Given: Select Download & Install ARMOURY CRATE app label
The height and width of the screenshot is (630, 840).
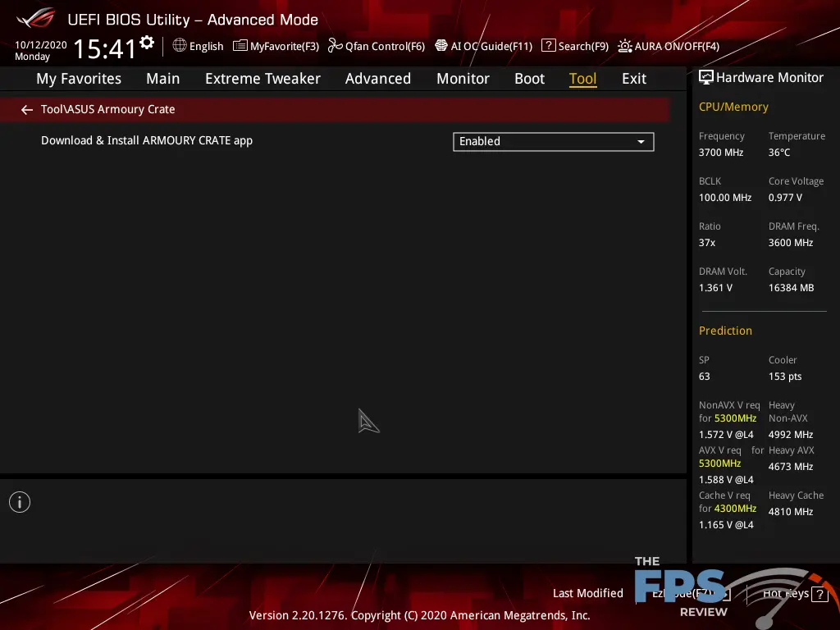Looking at the screenshot, I should 147,140.
